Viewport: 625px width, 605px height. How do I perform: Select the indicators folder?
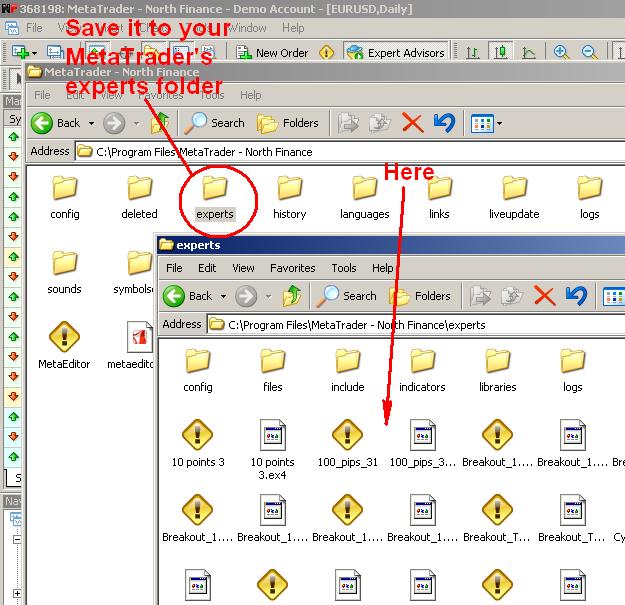pos(423,371)
